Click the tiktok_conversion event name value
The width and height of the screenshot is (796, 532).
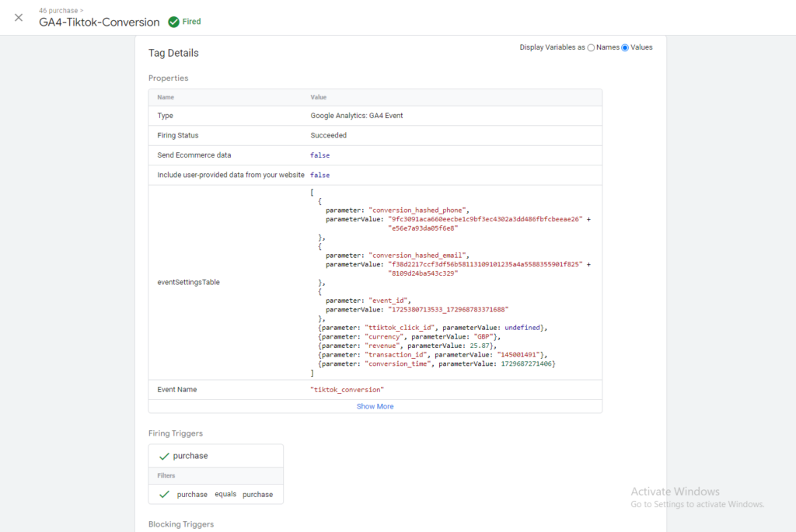pos(347,389)
